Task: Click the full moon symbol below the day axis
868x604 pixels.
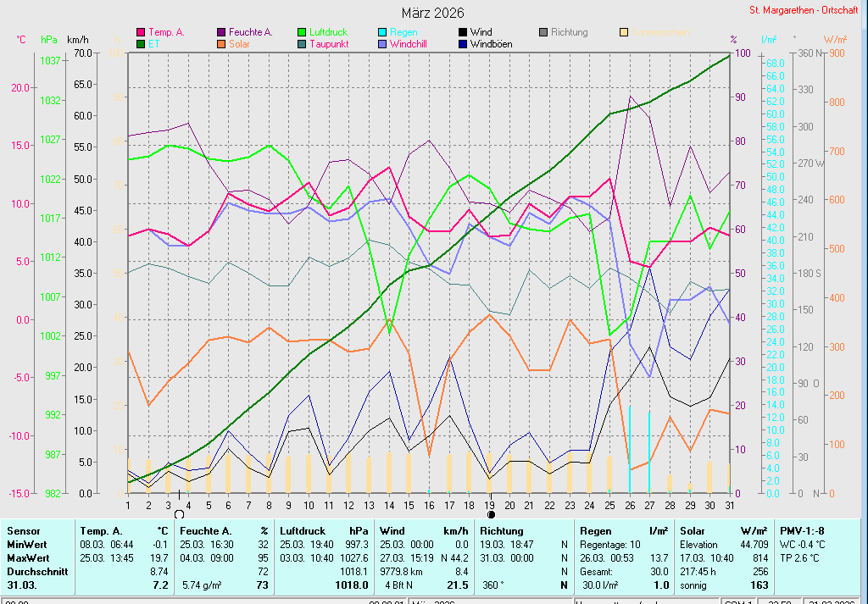Action: (x=179, y=513)
